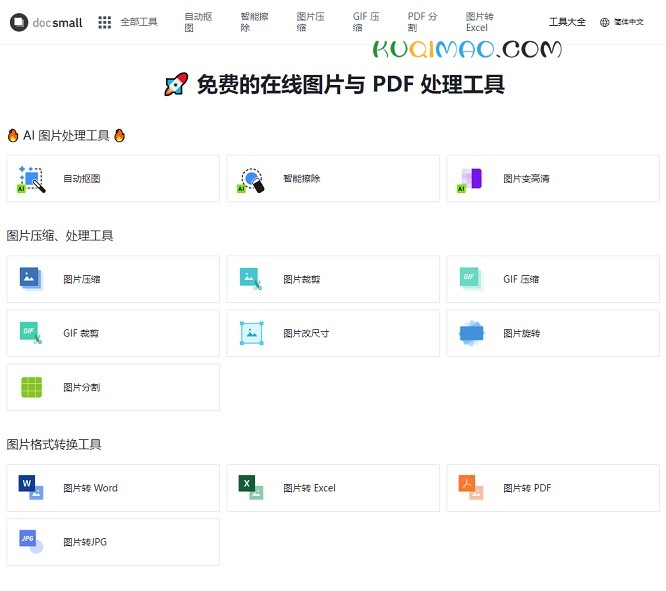Open the 图片转 Word card label
The height and width of the screenshot is (591, 666).
90,488
